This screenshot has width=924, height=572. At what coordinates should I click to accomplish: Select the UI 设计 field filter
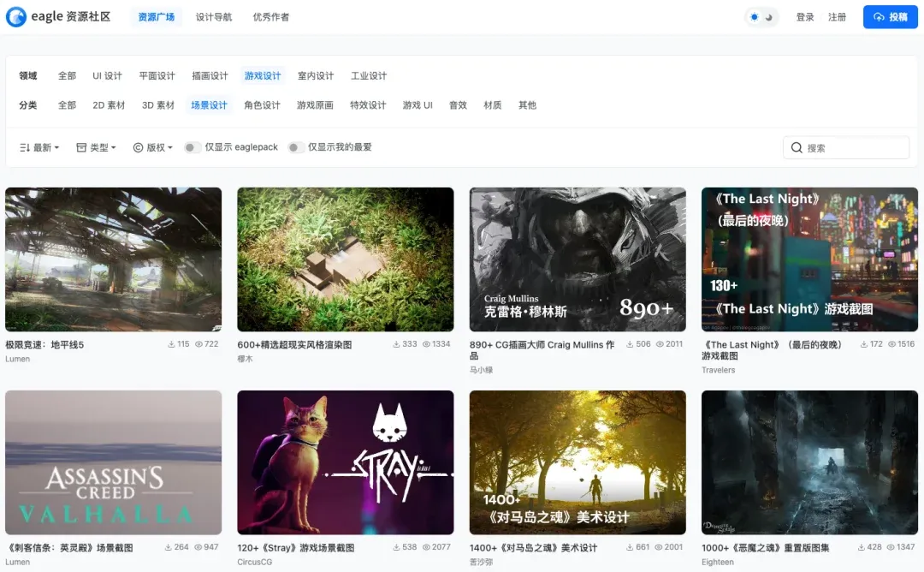107,75
